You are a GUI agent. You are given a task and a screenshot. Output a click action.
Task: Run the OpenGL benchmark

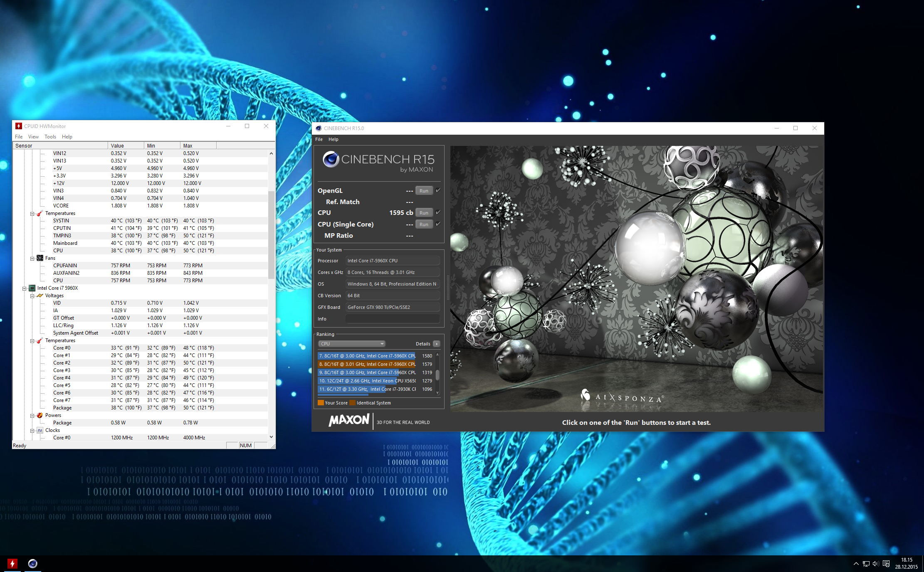tap(424, 190)
